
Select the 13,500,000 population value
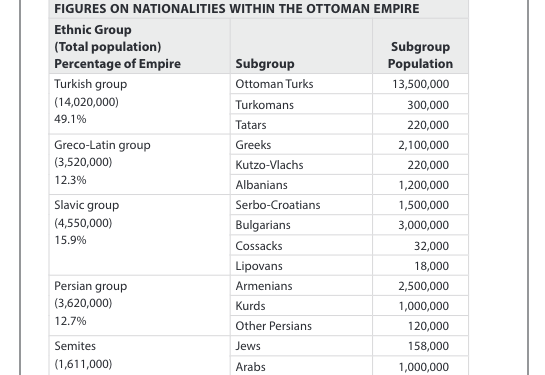[421, 84]
